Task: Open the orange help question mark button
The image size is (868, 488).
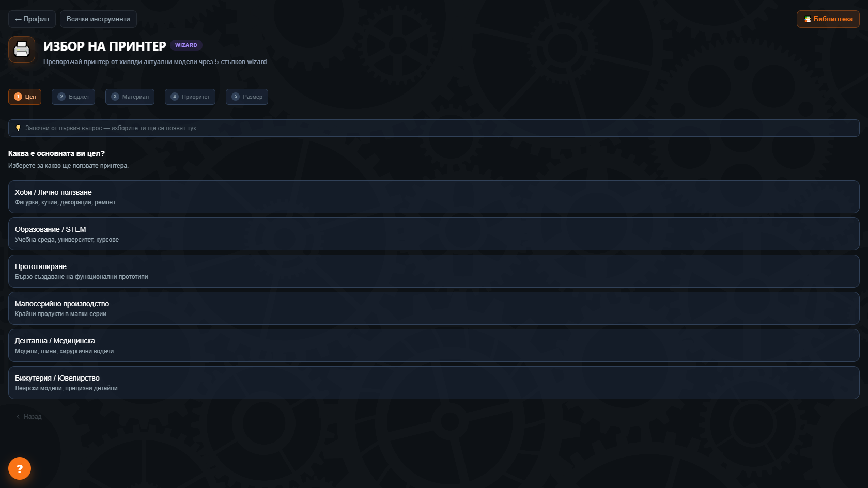Action: pyautogui.click(x=20, y=468)
